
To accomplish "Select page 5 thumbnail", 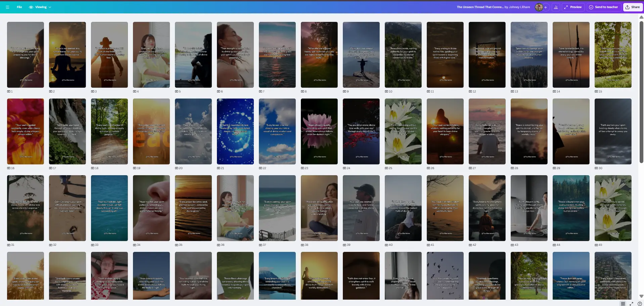I will (x=193, y=55).
